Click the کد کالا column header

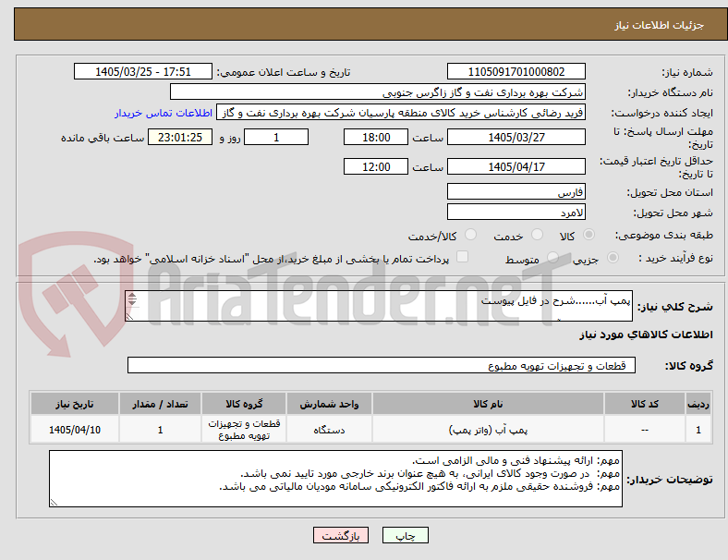click(645, 404)
